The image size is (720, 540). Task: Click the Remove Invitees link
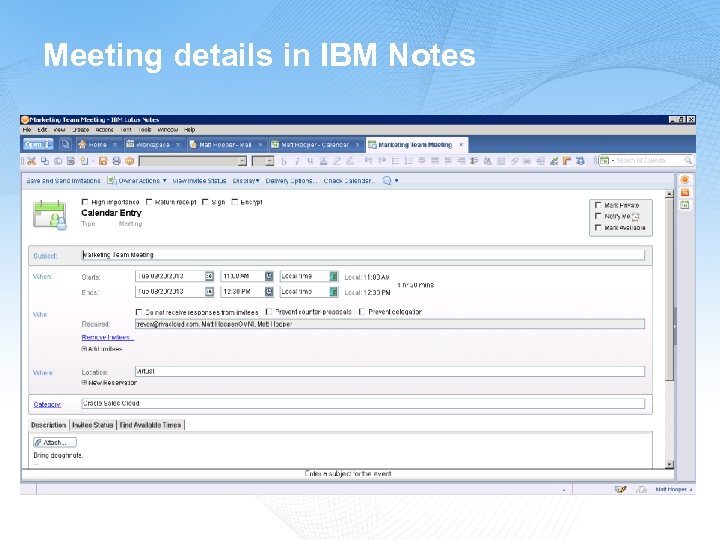[x=107, y=338]
